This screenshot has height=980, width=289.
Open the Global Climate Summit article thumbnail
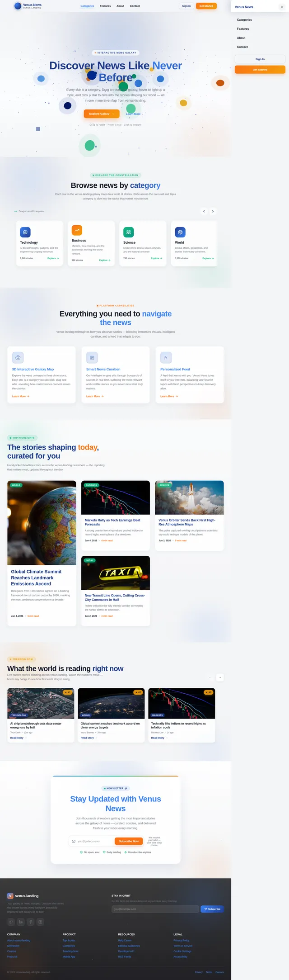tap(42, 522)
